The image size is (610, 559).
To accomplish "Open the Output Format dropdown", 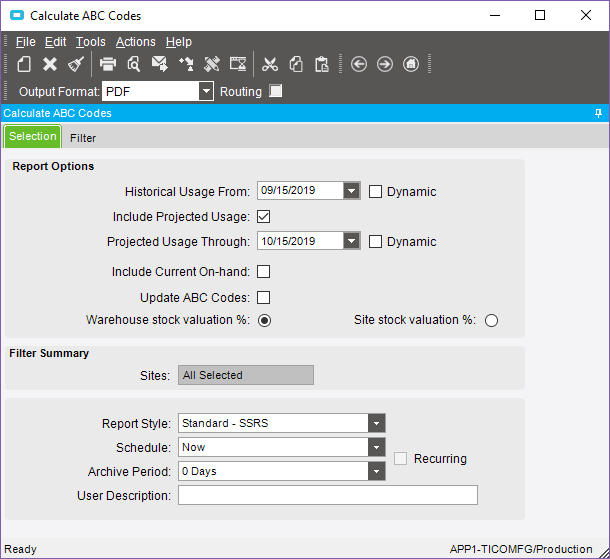I will pyautogui.click(x=206, y=91).
